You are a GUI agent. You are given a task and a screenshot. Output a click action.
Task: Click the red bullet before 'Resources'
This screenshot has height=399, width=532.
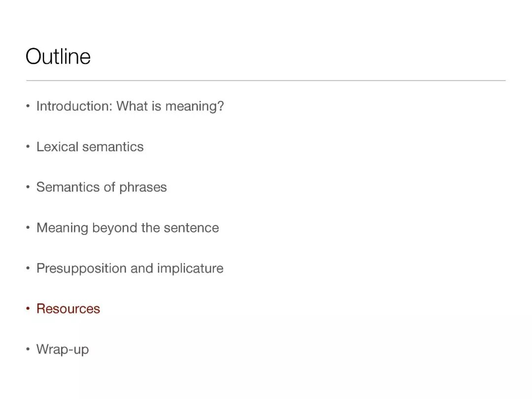tap(28, 309)
